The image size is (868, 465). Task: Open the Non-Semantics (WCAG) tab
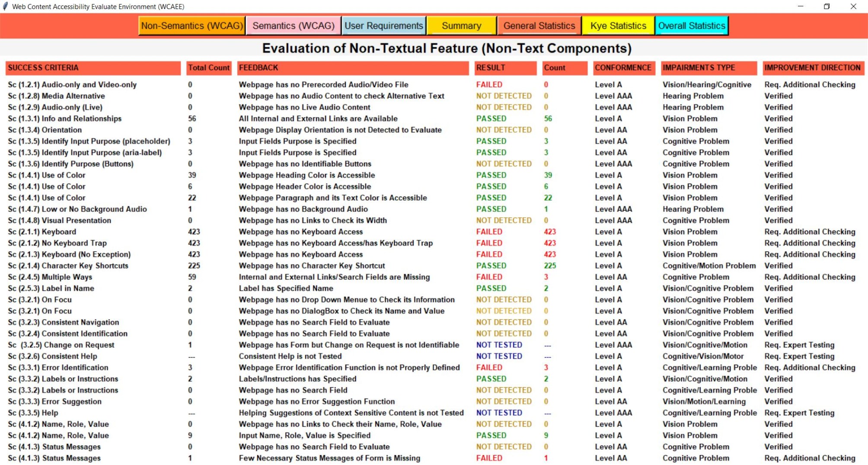point(192,26)
